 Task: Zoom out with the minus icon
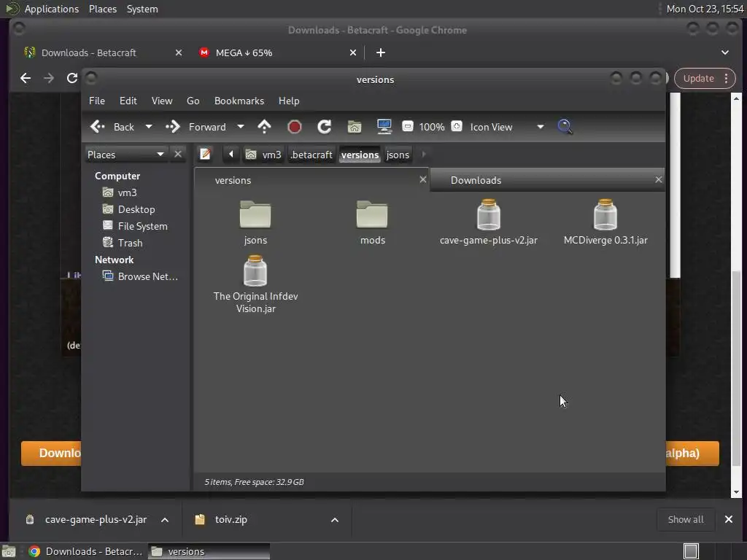[x=407, y=126]
